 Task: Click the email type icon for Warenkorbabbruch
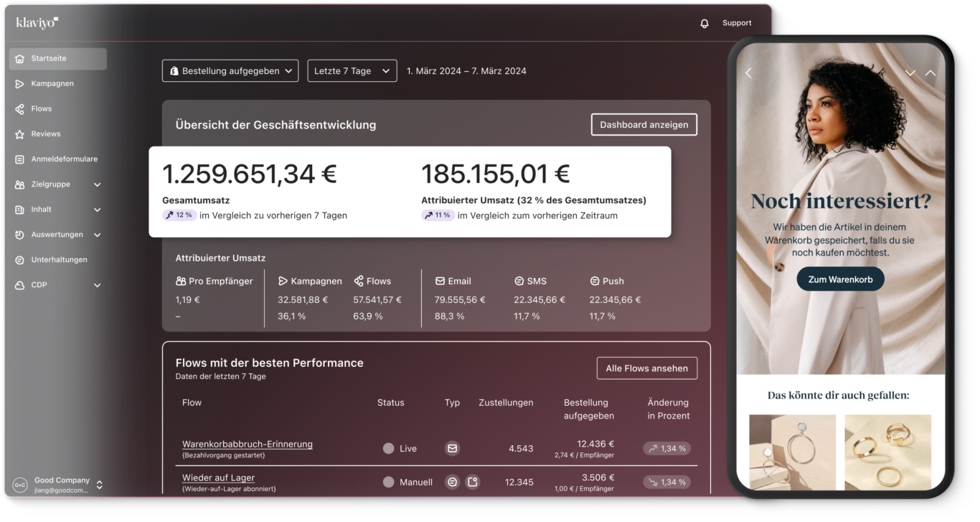pos(452,449)
